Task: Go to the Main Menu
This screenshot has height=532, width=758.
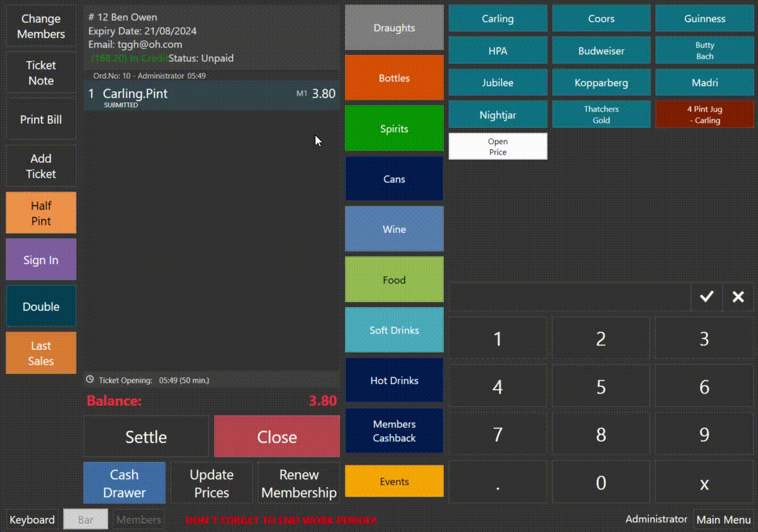Action: coord(723,520)
